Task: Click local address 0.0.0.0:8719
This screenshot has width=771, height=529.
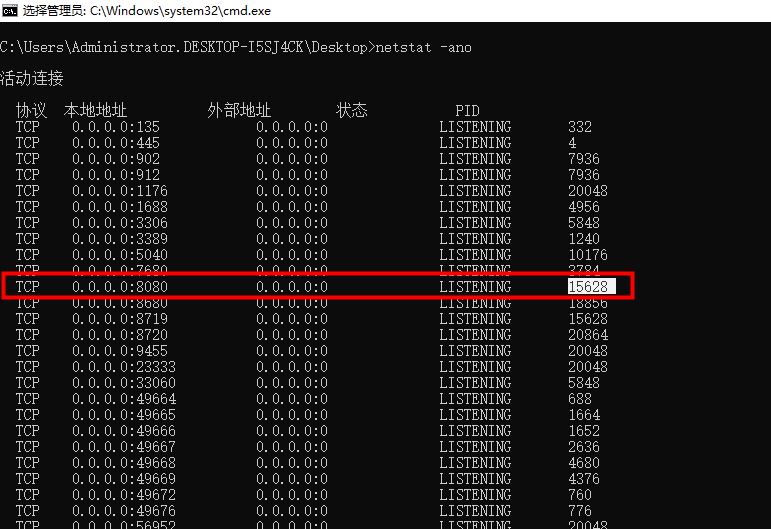Action: (120, 319)
